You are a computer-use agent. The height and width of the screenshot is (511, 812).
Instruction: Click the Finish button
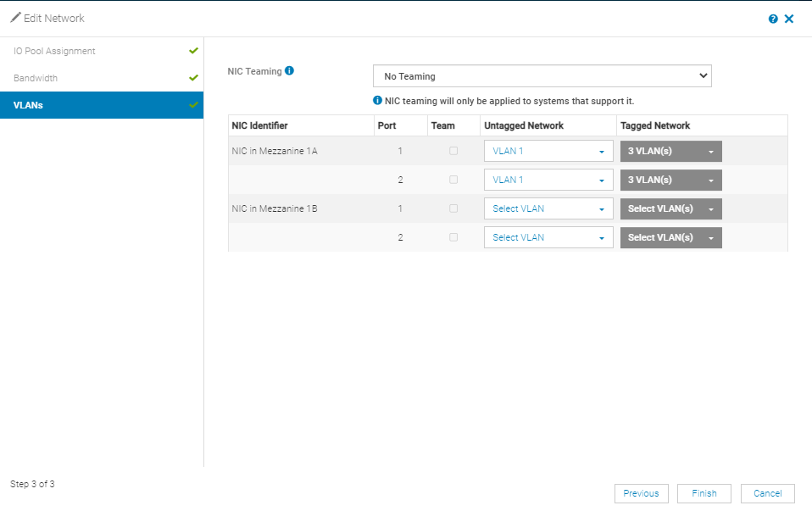704,493
